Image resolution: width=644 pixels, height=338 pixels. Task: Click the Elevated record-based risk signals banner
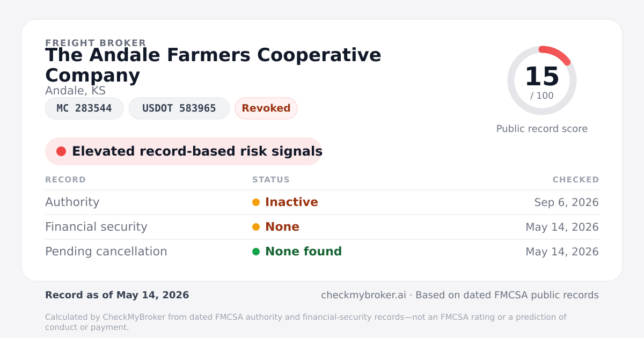click(184, 151)
